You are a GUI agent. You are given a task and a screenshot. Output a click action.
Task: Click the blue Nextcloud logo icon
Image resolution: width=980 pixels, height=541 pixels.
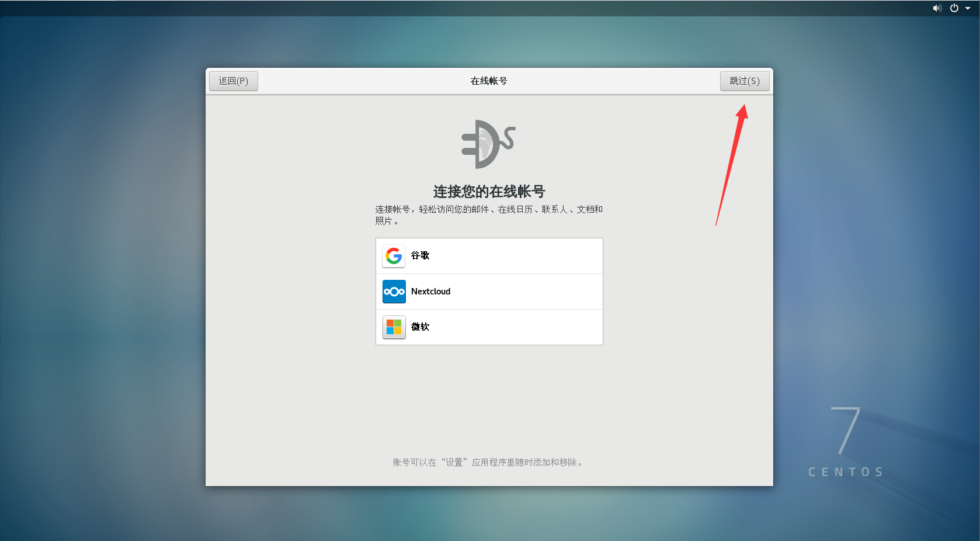pyautogui.click(x=394, y=292)
